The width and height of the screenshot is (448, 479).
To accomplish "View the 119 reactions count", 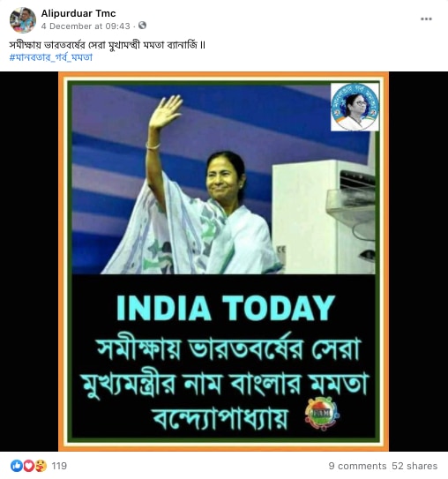I will tap(59, 466).
